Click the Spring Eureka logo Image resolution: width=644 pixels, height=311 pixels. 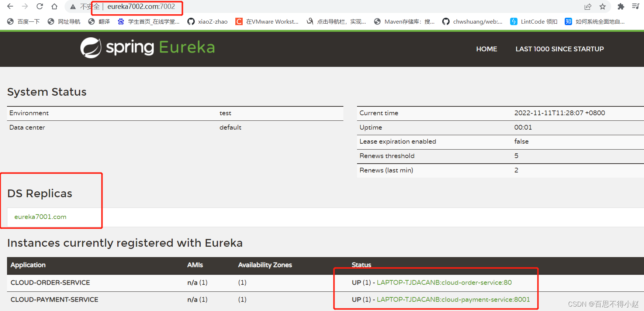point(148,48)
